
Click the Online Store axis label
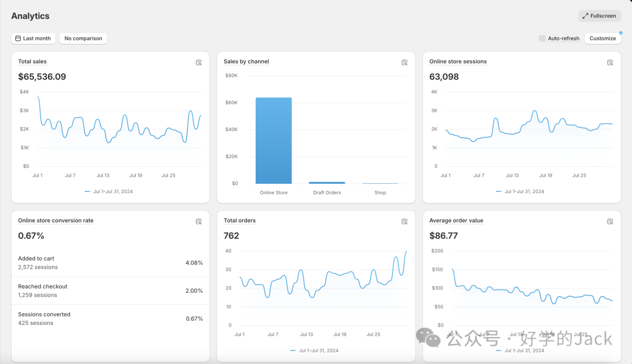pyautogui.click(x=274, y=193)
